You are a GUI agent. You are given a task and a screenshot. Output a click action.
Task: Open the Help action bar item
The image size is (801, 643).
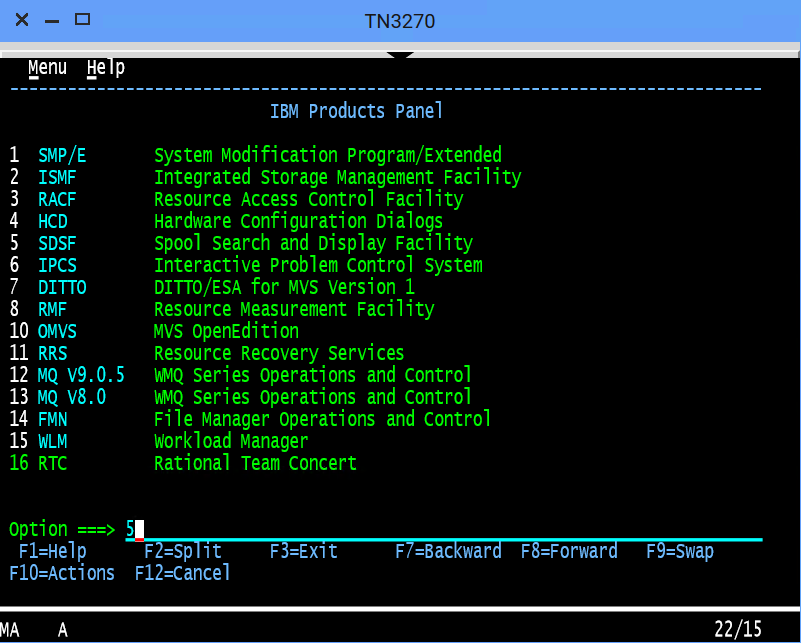[106, 67]
